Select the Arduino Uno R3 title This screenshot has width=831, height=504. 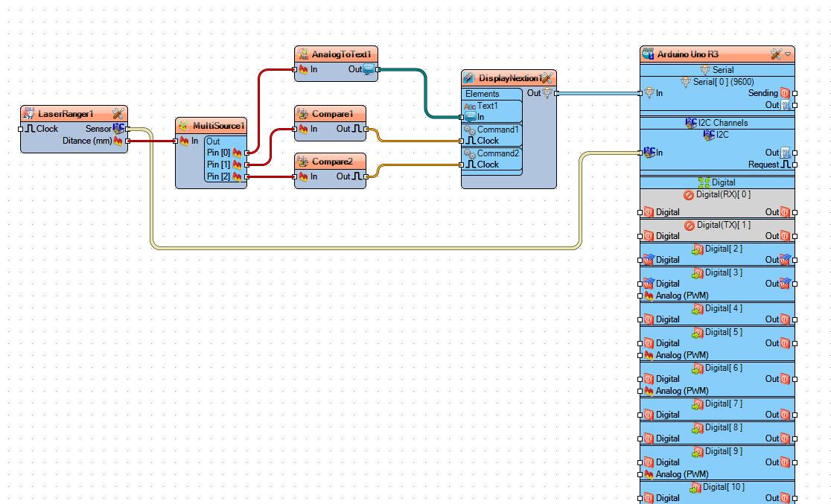point(688,54)
